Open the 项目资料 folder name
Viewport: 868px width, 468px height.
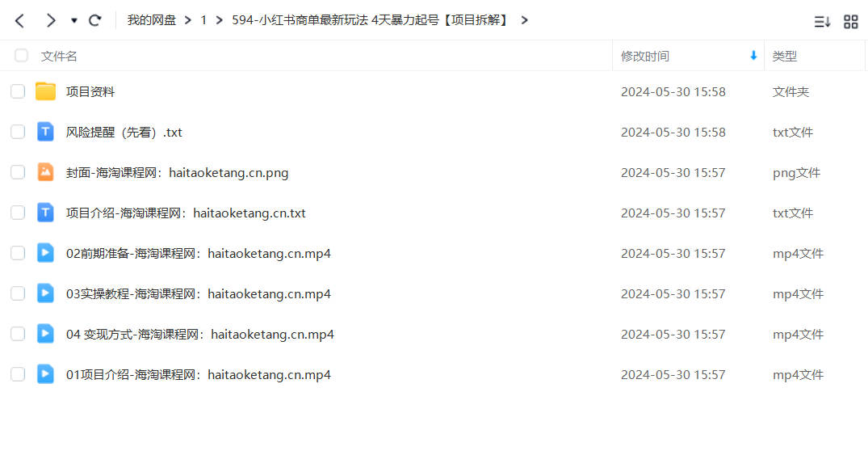coord(90,92)
